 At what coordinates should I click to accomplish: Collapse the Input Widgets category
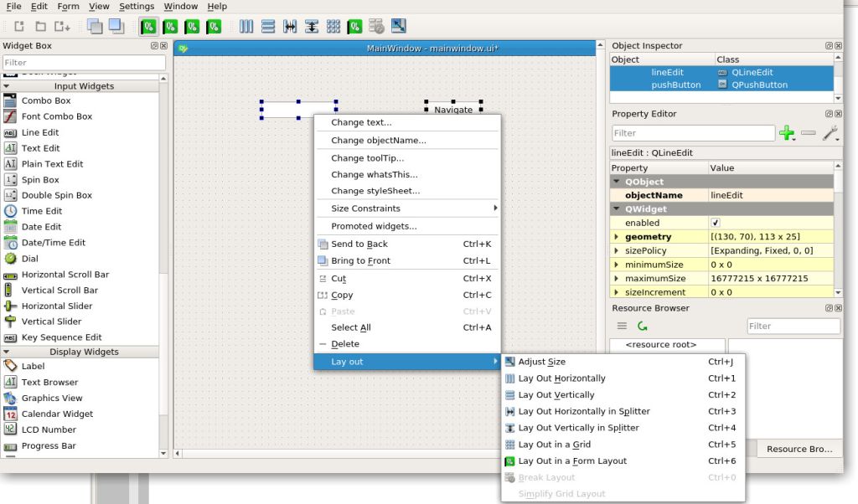point(8,86)
